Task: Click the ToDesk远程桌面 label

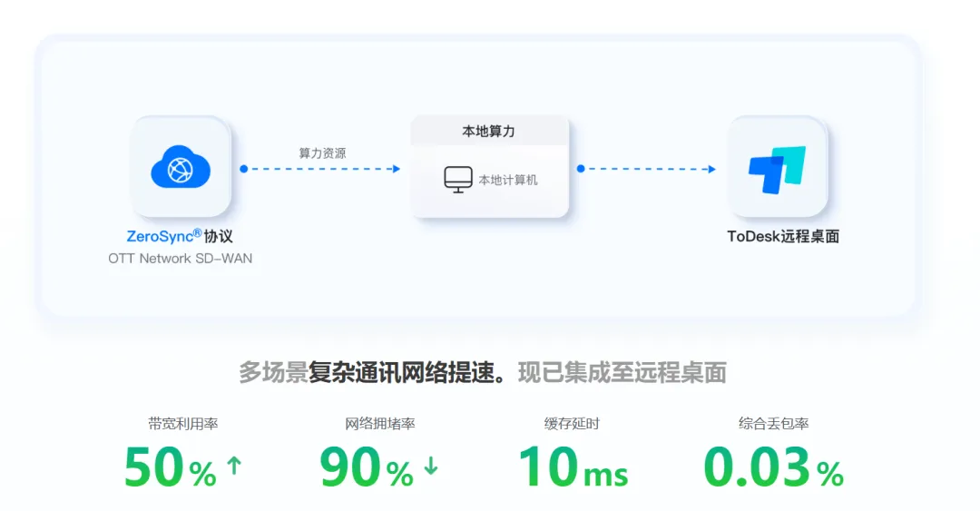Action: [x=783, y=236]
